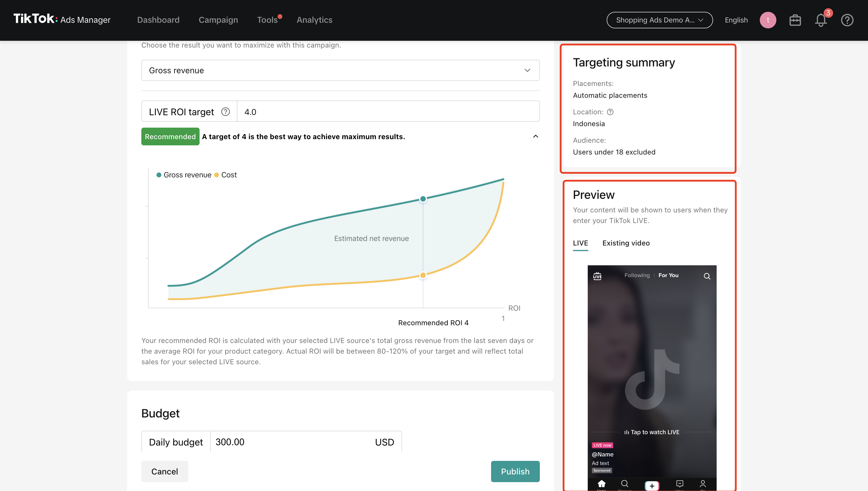Collapse the recommended ROI chart section
Screen dimensions: 868x491
tap(536, 136)
